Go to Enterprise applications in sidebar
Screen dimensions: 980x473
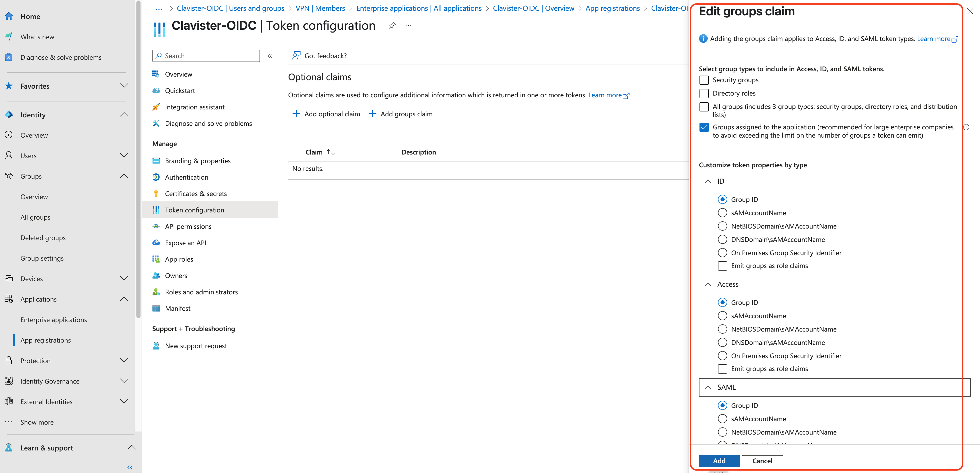click(54, 320)
